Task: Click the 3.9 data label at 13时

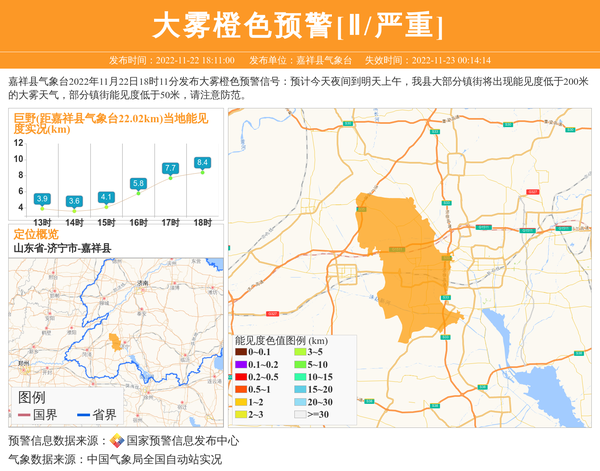Action: tap(42, 199)
